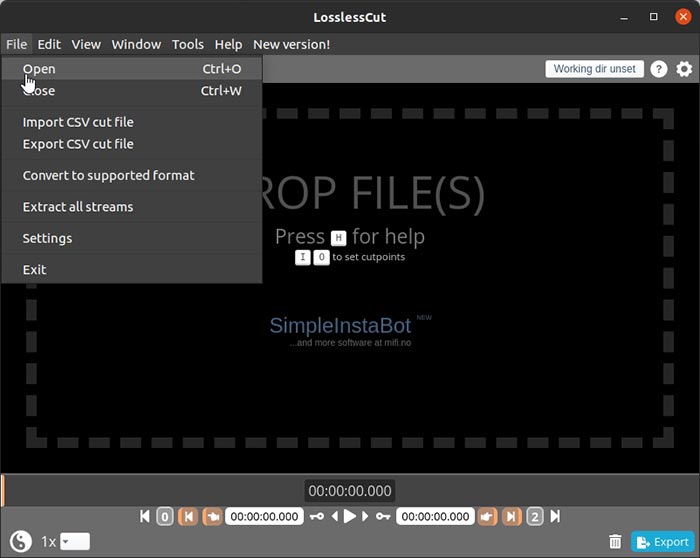Minimize the LosslessCut window
Screen dimensions: 700x558
[624, 17]
